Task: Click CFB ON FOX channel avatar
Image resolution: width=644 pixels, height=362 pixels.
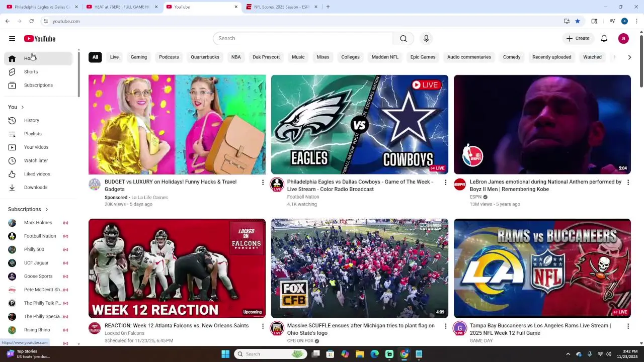Action: click(277, 329)
